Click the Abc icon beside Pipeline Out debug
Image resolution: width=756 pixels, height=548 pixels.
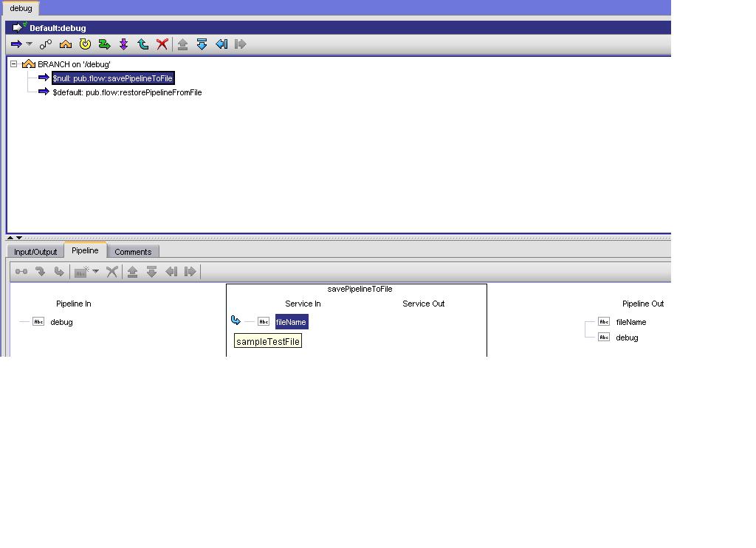coord(604,337)
